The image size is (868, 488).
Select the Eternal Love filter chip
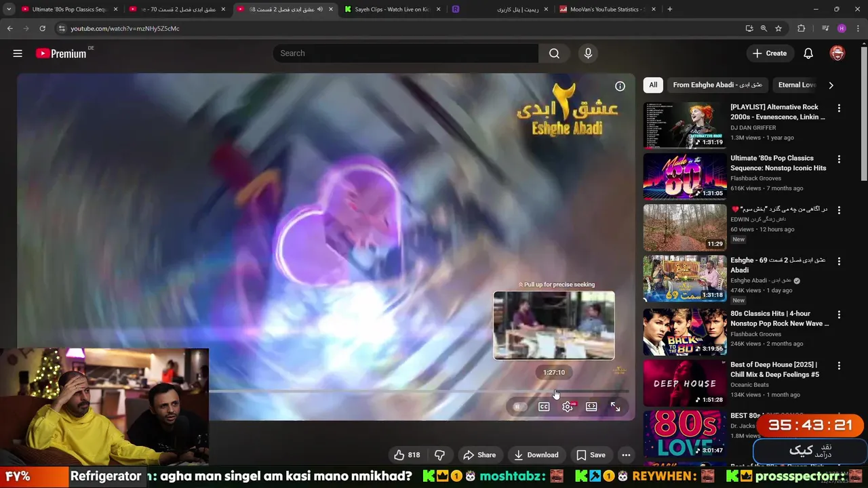pos(797,85)
